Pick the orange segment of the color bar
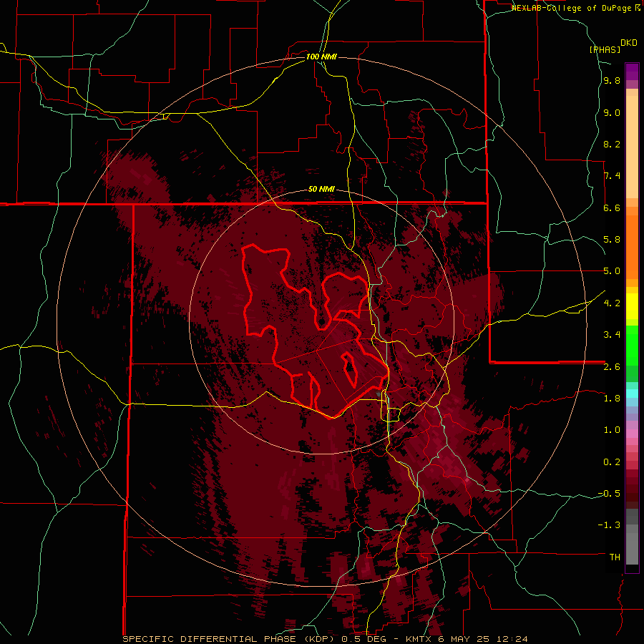The width and height of the screenshot is (644, 644). 632,248
